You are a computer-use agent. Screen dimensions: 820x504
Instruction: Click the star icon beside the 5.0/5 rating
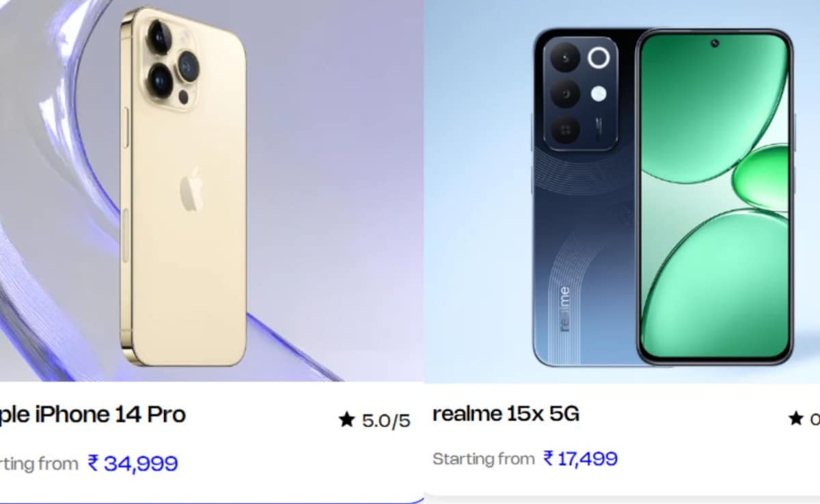347,420
